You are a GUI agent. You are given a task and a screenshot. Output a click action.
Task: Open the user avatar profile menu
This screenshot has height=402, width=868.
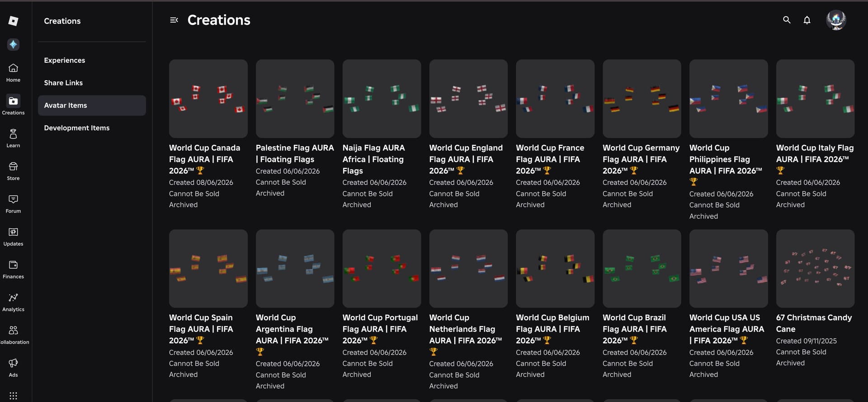pyautogui.click(x=836, y=20)
